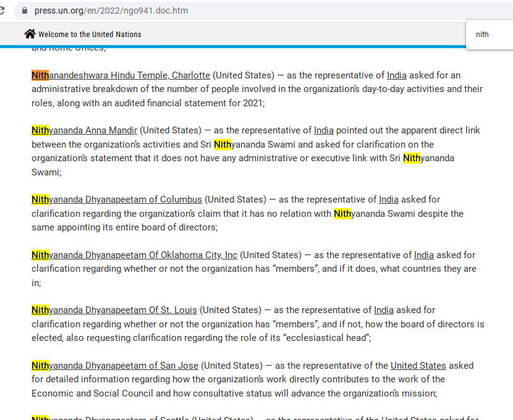The width and height of the screenshot is (513, 420).
Task: Click the text "Swami;" ending Anna Mandir paragraph
Action: [46, 172]
